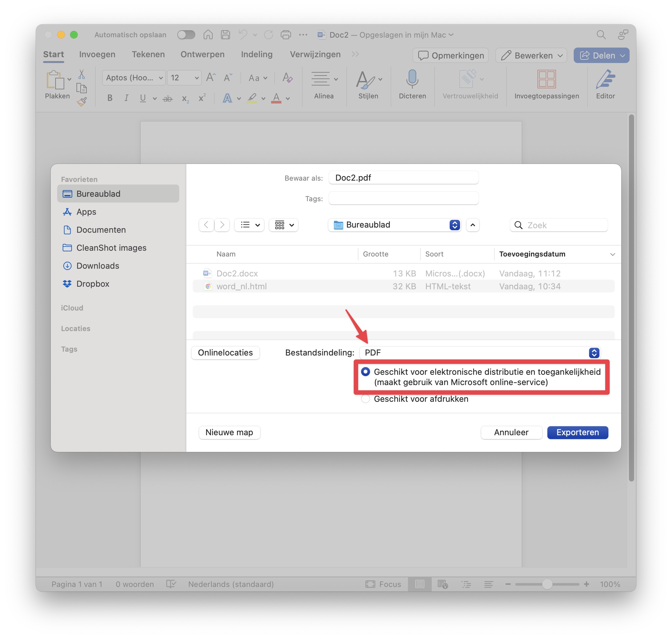Open Invoegtoepassingen add-ins icon

(546, 79)
